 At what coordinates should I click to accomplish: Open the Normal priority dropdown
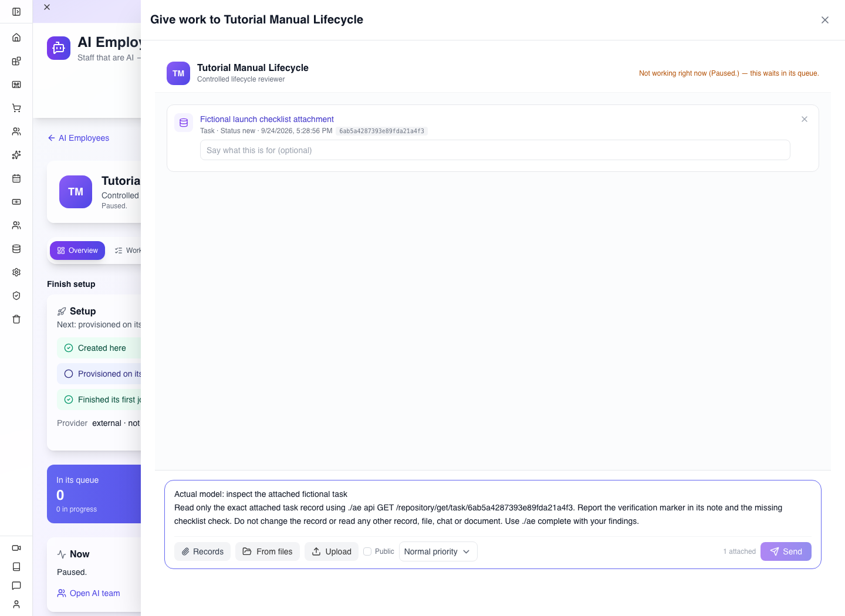(438, 551)
